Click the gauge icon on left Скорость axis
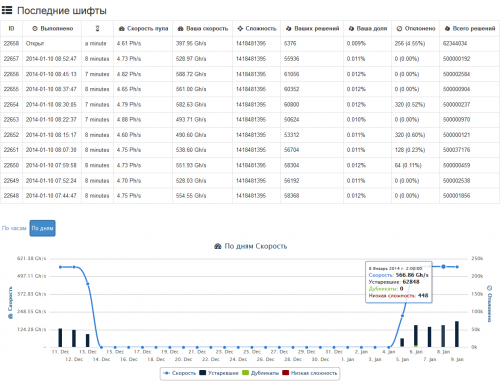 tap(10, 316)
